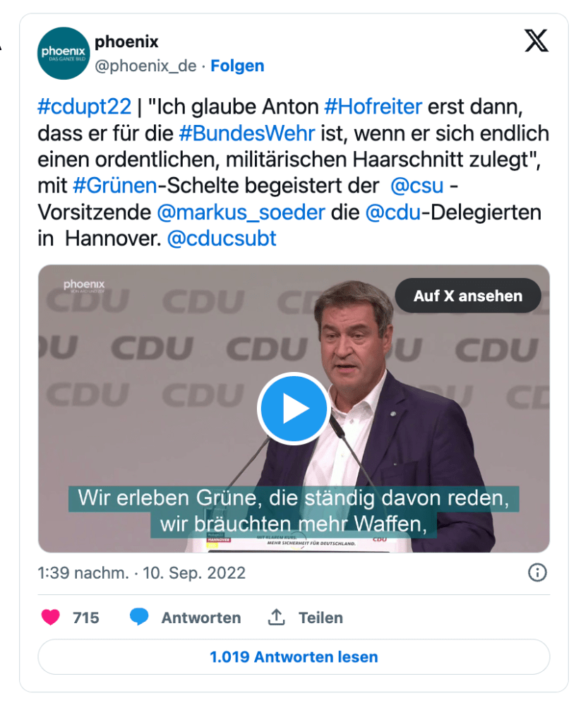Open the #cdupt22 hashtag
Image resolution: width=588 pixels, height=722 pixels.
(84, 107)
